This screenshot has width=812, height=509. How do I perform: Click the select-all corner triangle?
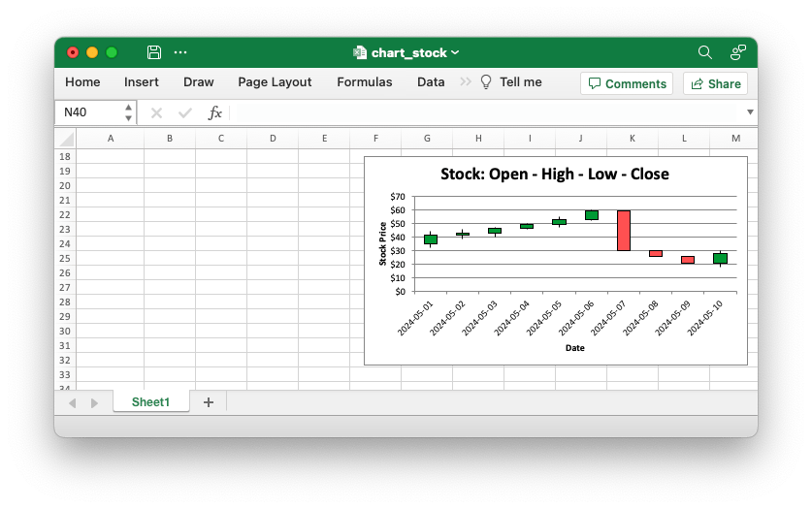point(67,139)
